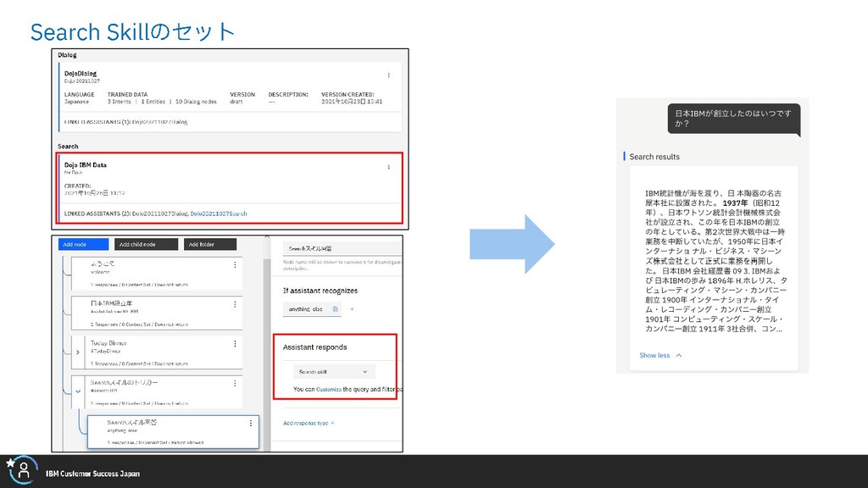Click Add response type link
The width and height of the screenshot is (868, 488).
tap(309, 424)
